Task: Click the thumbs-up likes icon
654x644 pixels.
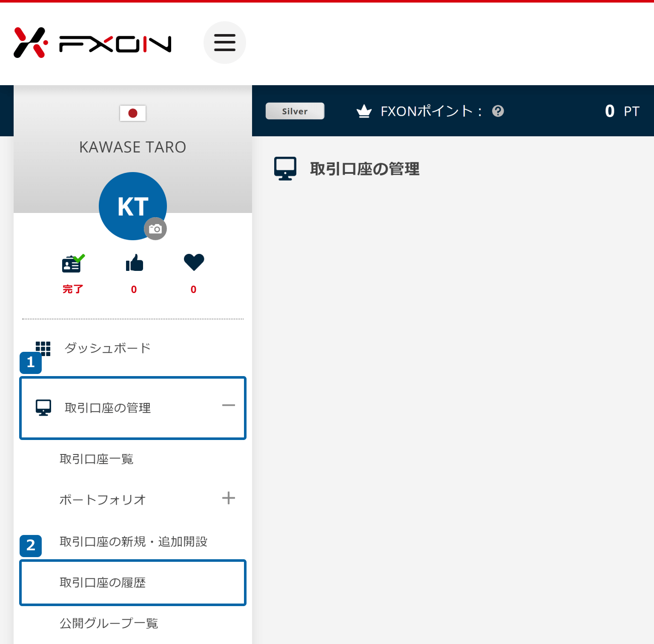Action: tap(135, 263)
